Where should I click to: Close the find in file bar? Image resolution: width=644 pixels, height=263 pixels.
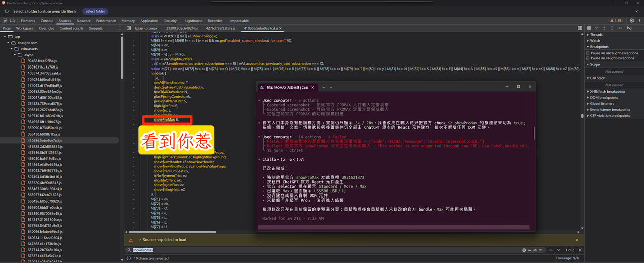[x=580, y=250]
